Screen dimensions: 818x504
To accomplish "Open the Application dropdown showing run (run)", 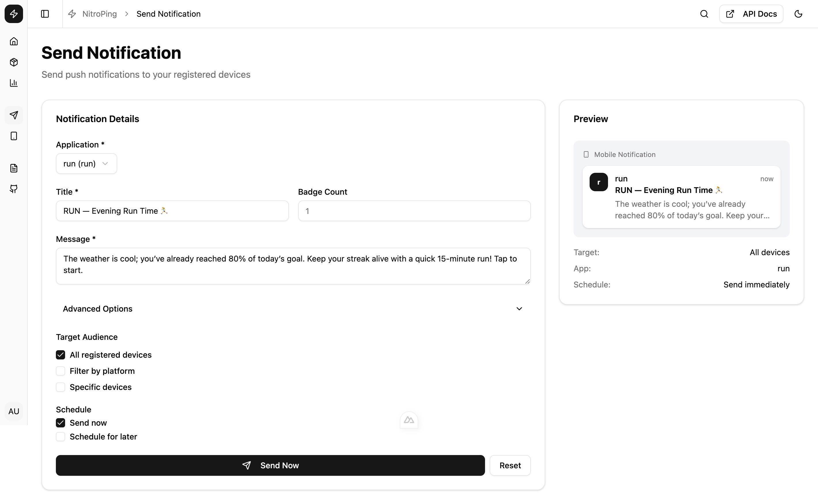I will [86, 163].
